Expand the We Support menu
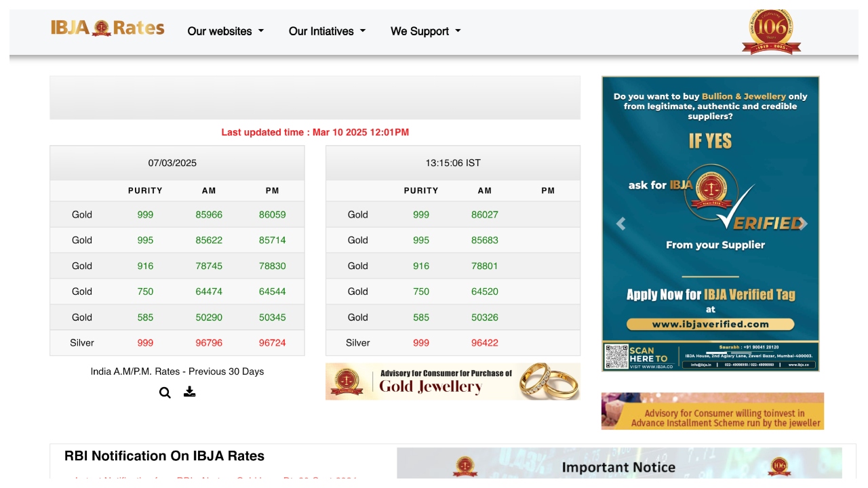Viewport: 868px width, 488px height. [425, 31]
